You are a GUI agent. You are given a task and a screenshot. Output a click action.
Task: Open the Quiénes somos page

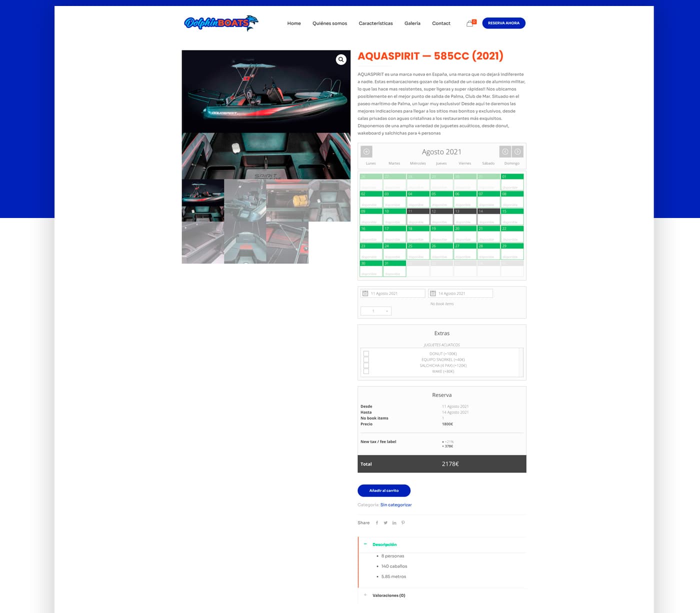329,23
